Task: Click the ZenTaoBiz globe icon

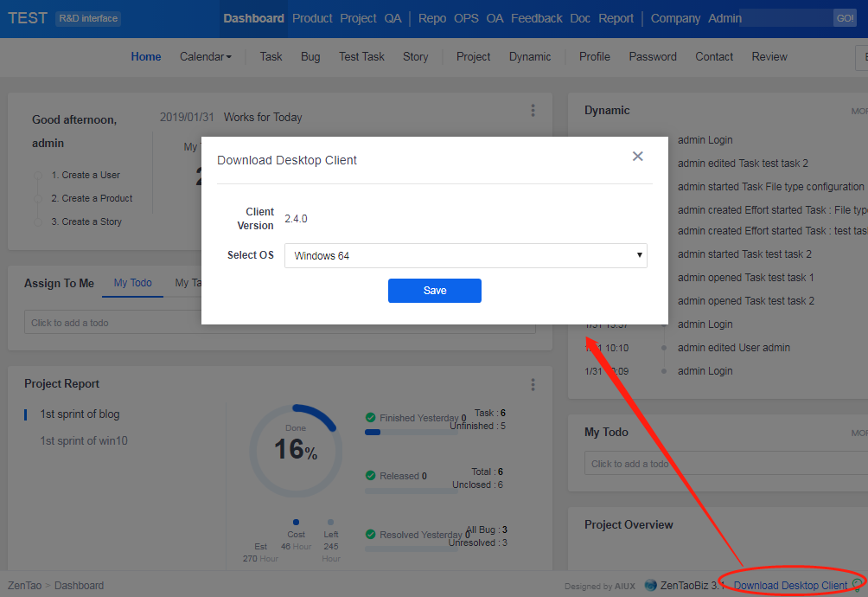Action: [650, 586]
